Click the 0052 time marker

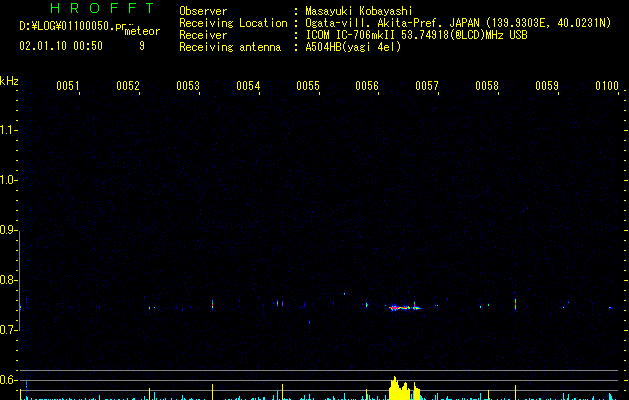click(x=128, y=85)
